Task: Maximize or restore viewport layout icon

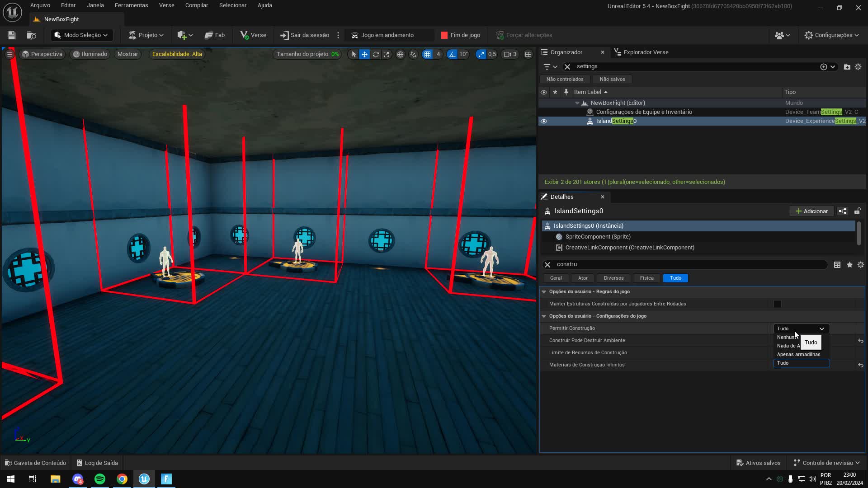Action: (528, 54)
